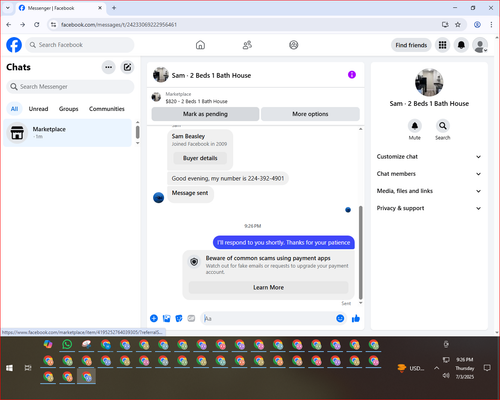The height and width of the screenshot is (400, 500).
Task: Send a thumbs-up like
Action: point(356,318)
